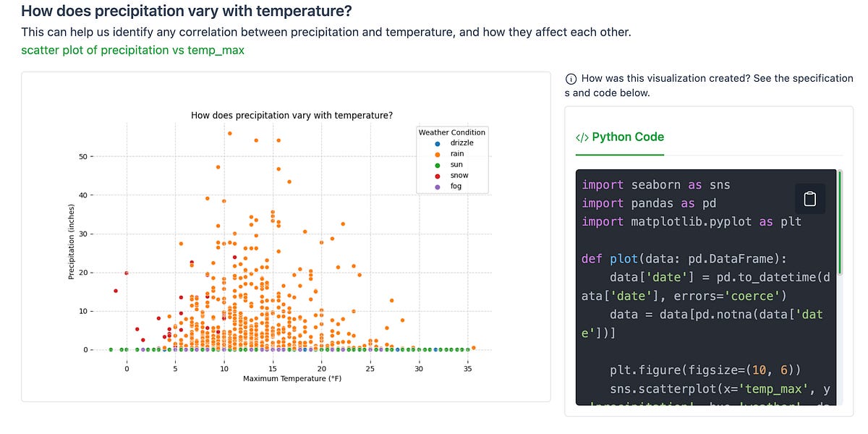
Task: Click the sun legend marker dot
Action: (437, 165)
